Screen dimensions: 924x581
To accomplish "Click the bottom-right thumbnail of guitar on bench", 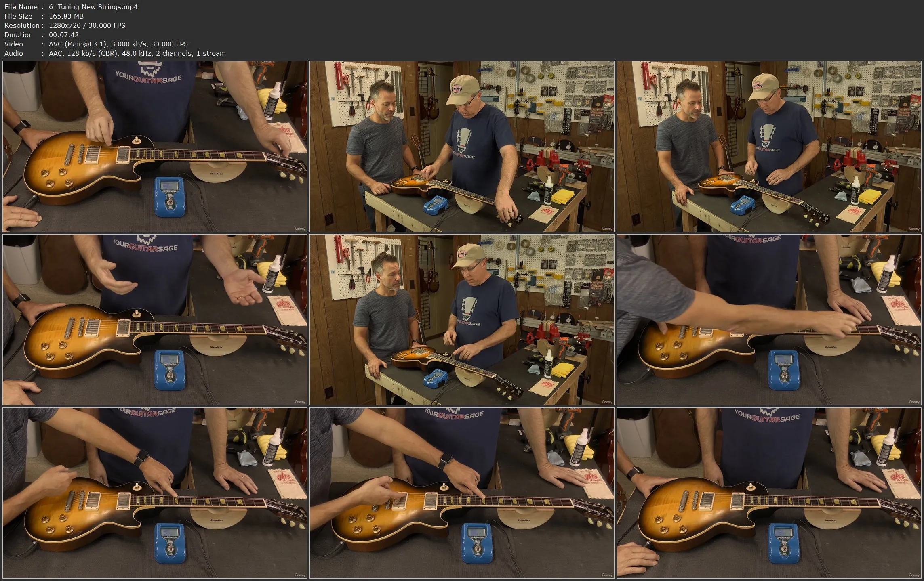I will (769, 493).
